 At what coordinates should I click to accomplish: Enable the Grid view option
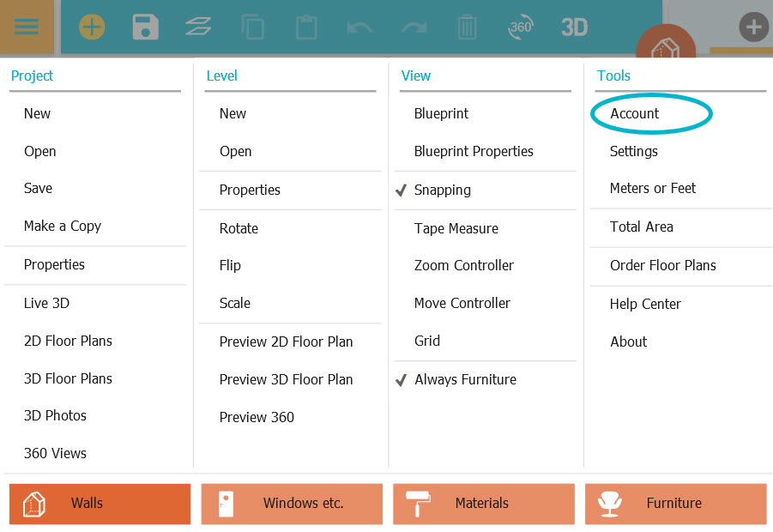(x=427, y=341)
